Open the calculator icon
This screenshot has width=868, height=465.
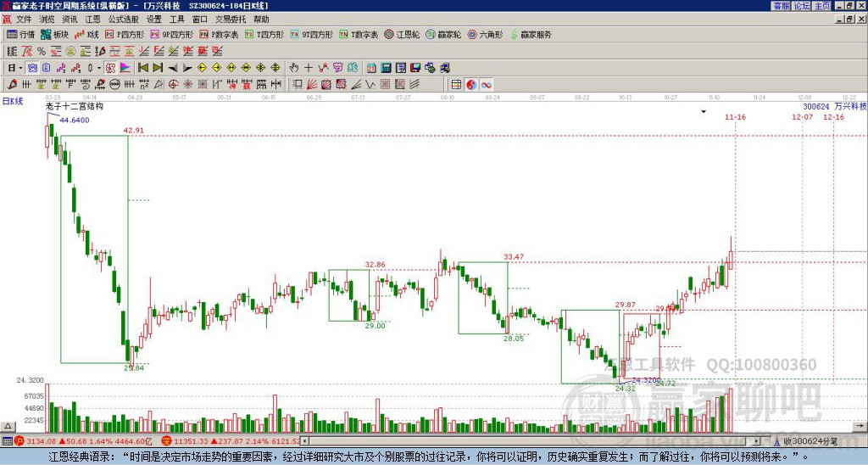(387, 68)
